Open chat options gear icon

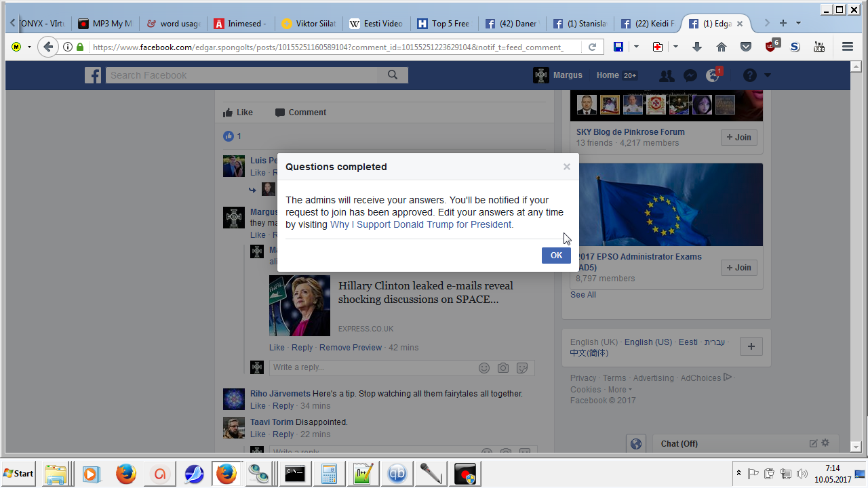(x=825, y=443)
